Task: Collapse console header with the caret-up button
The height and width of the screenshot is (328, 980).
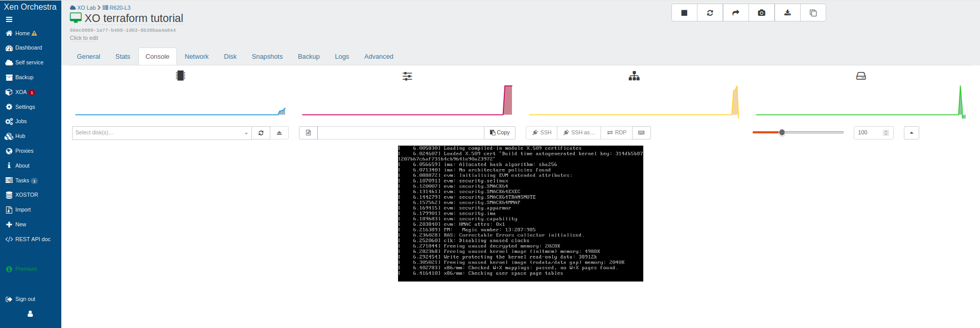Action: (911, 133)
